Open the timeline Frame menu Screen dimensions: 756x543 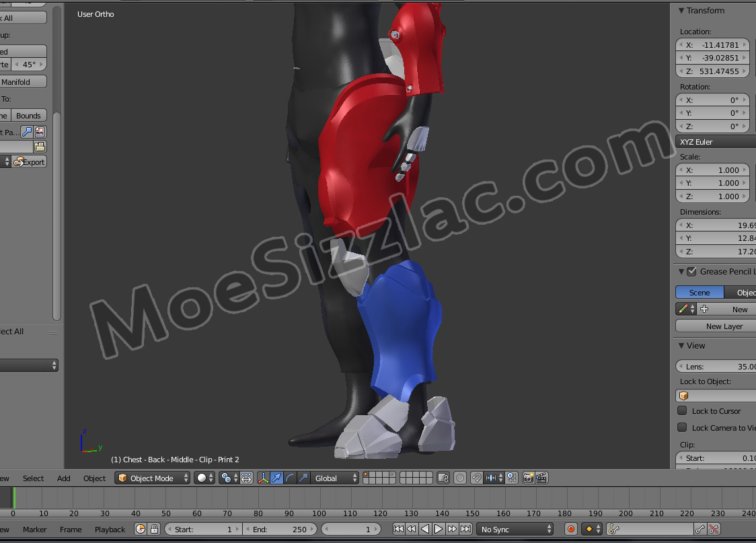point(71,529)
